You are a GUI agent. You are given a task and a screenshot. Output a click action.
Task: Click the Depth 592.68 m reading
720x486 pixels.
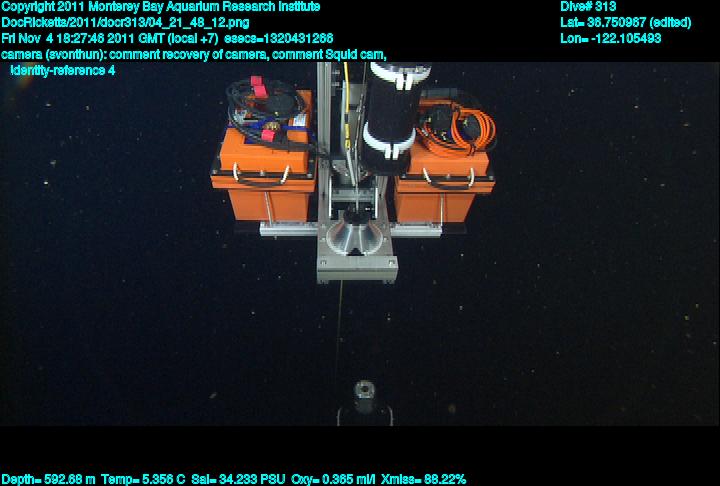(x=48, y=479)
